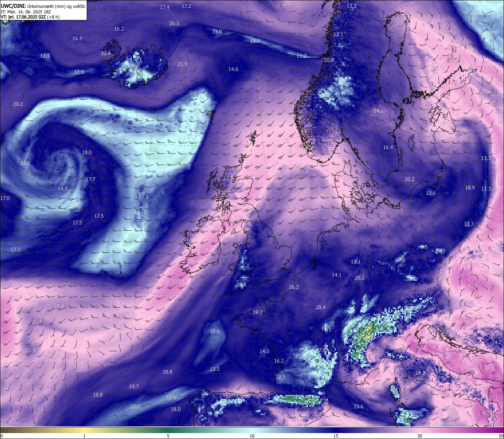This screenshot has height=439, width=504.
Task: Click the '12.6' value in Bay of Biscay
Action: [215, 332]
